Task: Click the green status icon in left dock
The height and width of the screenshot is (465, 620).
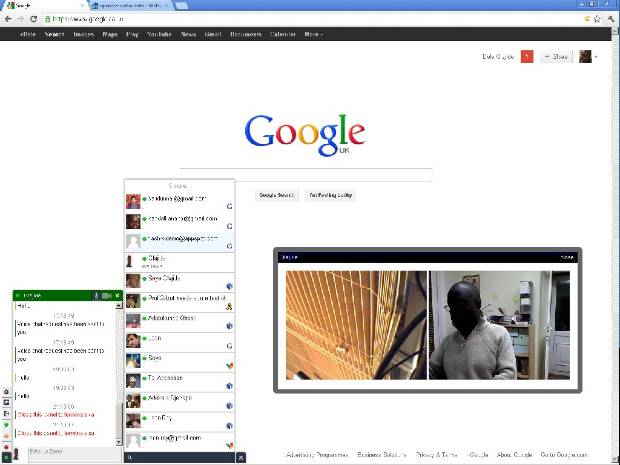Action: tap(6, 425)
